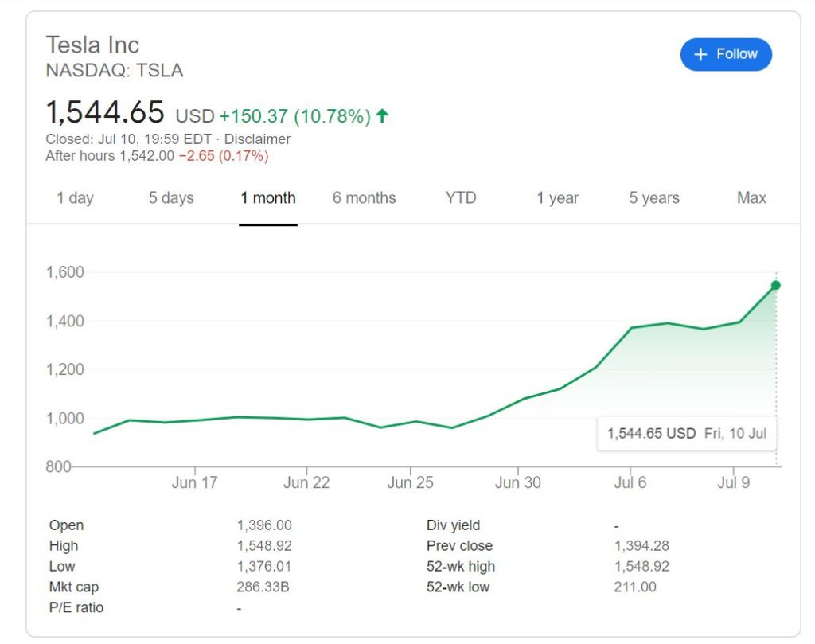
Task: Click the Follow button
Action: point(726,54)
